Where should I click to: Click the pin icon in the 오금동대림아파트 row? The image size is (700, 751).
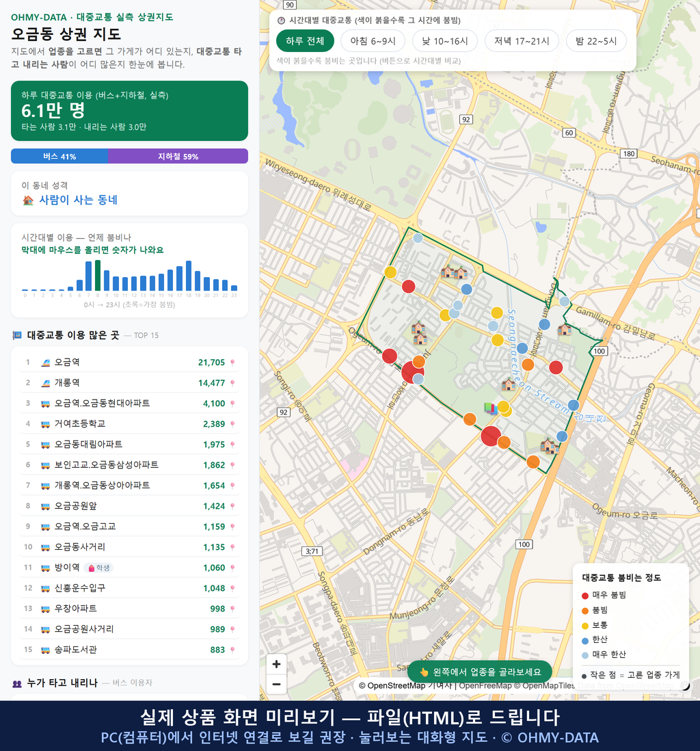232,445
